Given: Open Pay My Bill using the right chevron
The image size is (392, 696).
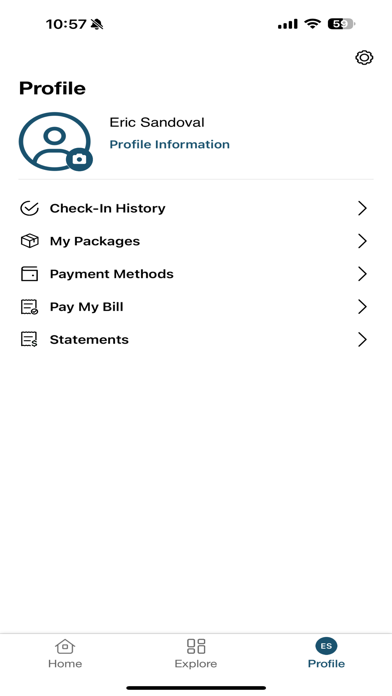Looking at the screenshot, I should click(x=362, y=307).
